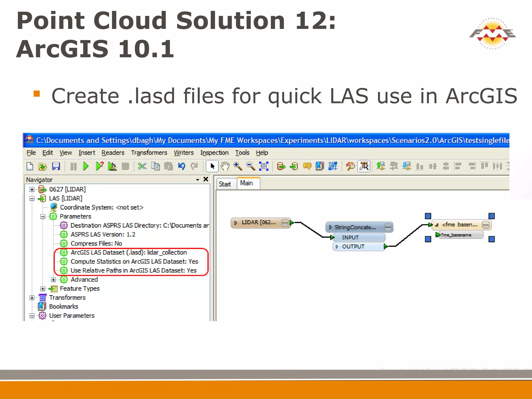Screen dimensions: 532x399
Task: Select ASPRS LAS Version: 1.2
Action: (x=103, y=235)
